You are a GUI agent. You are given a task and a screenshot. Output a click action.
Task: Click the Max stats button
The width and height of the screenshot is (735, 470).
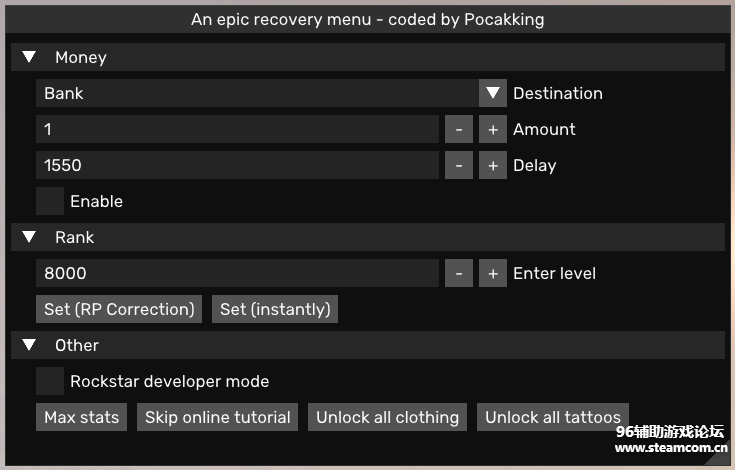[81, 417]
